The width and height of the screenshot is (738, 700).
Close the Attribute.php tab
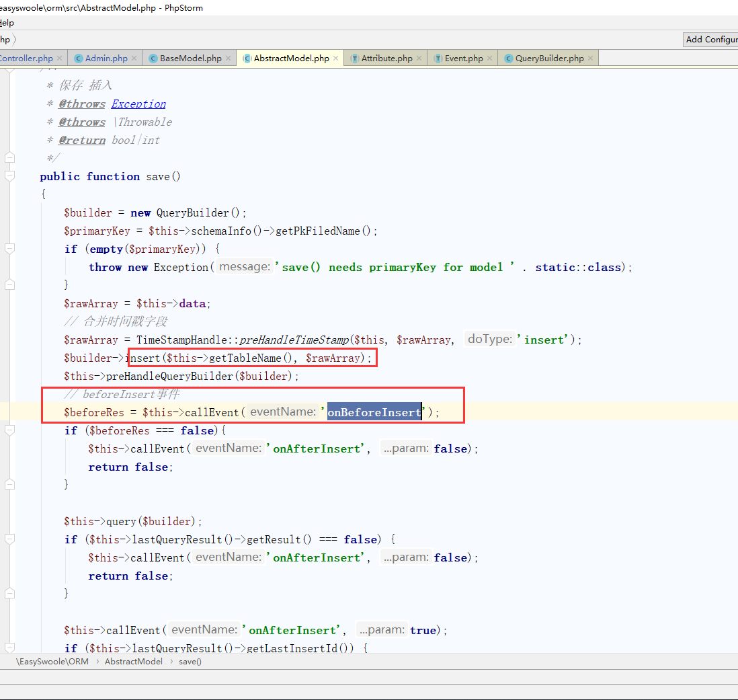tap(419, 58)
